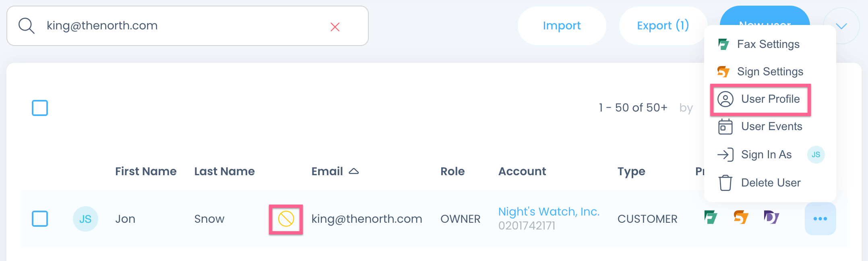Click the JS avatar for Jon Snow

(x=85, y=219)
